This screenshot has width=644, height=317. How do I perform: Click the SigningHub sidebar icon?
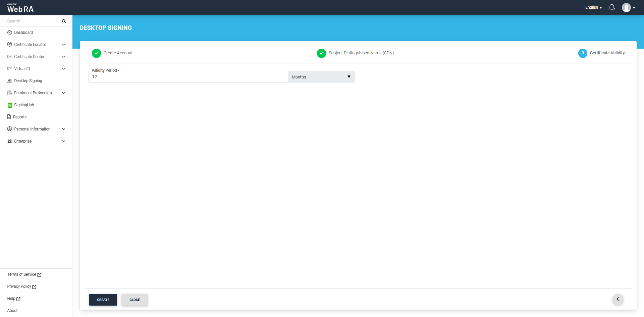point(10,105)
